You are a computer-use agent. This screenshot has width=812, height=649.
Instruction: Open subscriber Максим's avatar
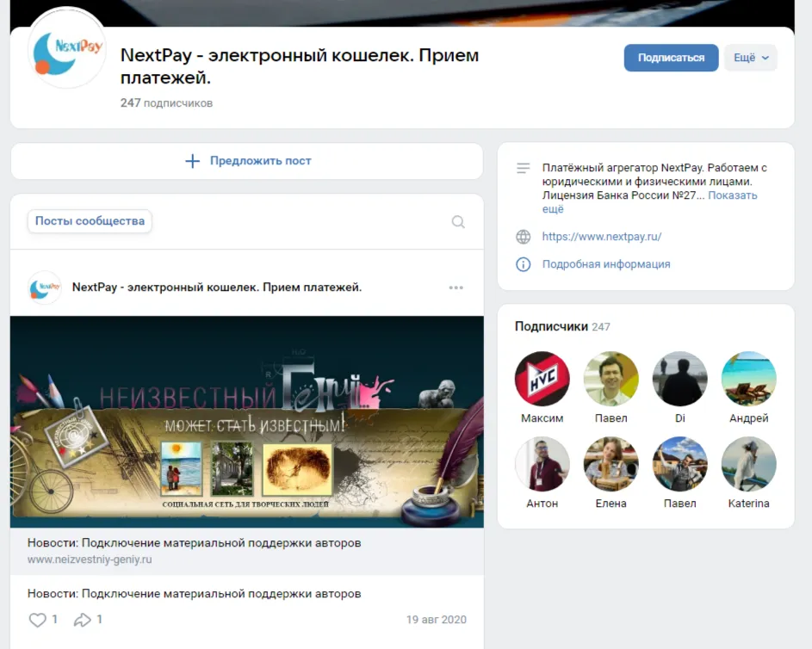coord(542,379)
